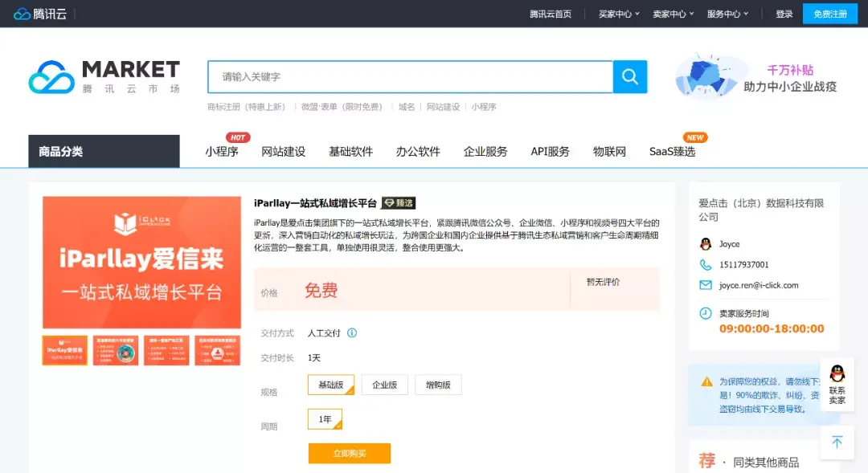Open the 卖家中心 dropdown menu
Screen dimensions: 868x473
tap(673, 13)
